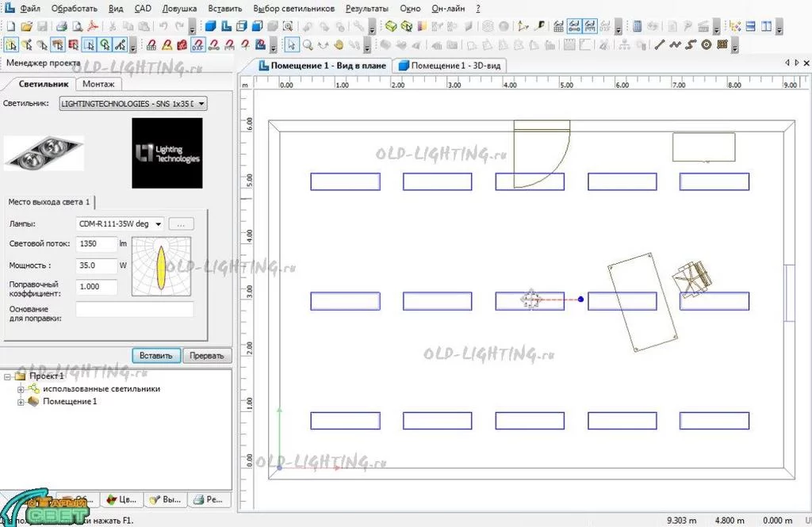812x527 pixels.
Task: Open the 3D standard view cube icon
Action: [212, 25]
